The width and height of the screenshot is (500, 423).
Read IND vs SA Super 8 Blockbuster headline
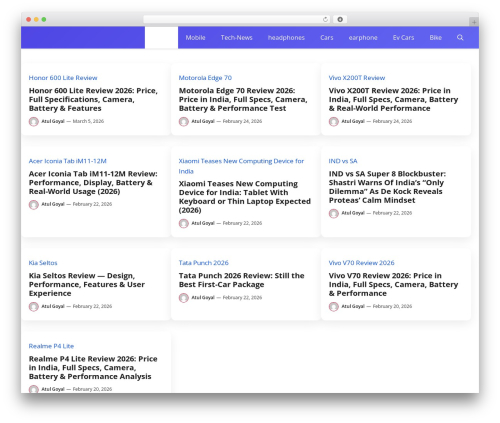pos(387,187)
